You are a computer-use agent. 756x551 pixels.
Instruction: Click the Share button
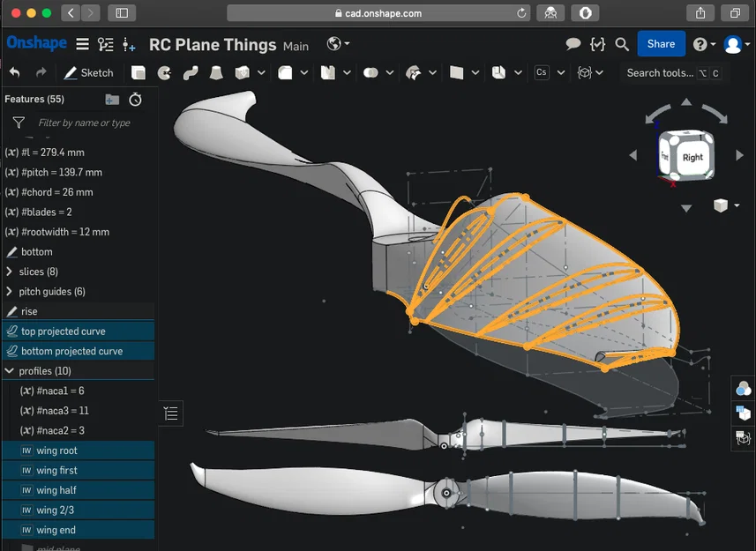tap(661, 43)
